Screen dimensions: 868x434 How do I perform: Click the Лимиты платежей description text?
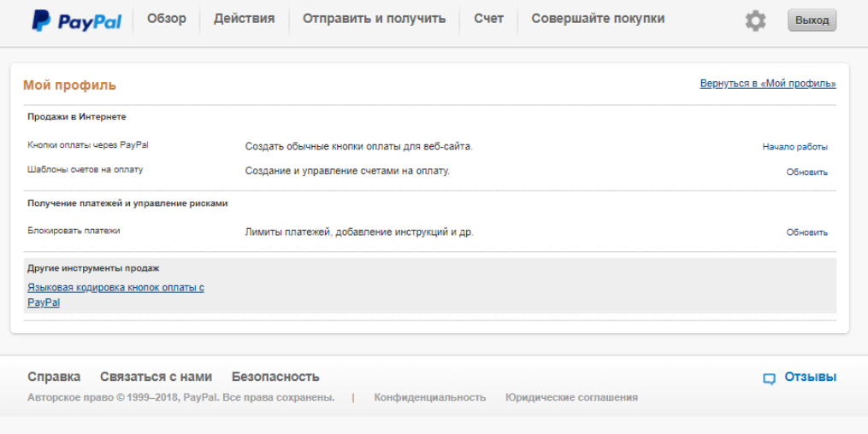click(x=359, y=232)
